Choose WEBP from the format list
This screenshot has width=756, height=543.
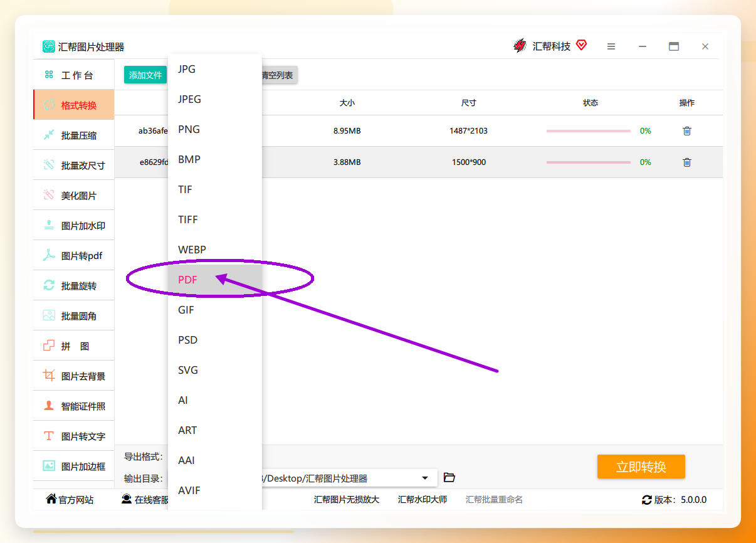click(215, 250)
